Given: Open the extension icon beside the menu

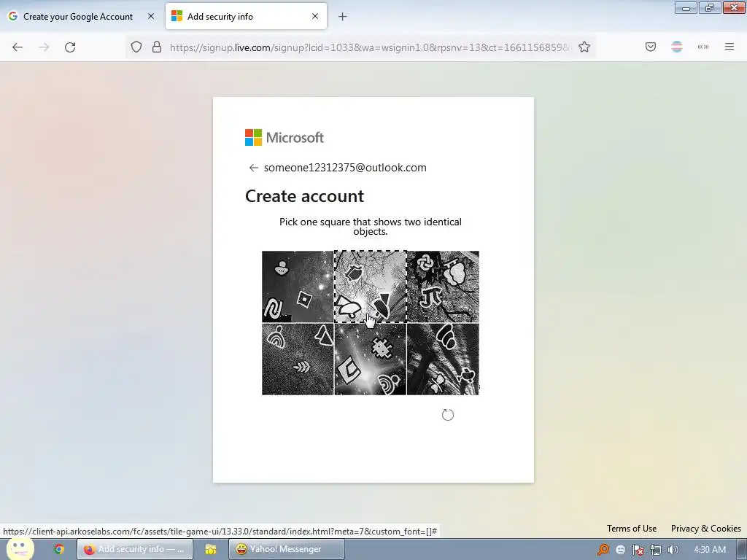Looking at the screenshot, I should coord(703,47).
